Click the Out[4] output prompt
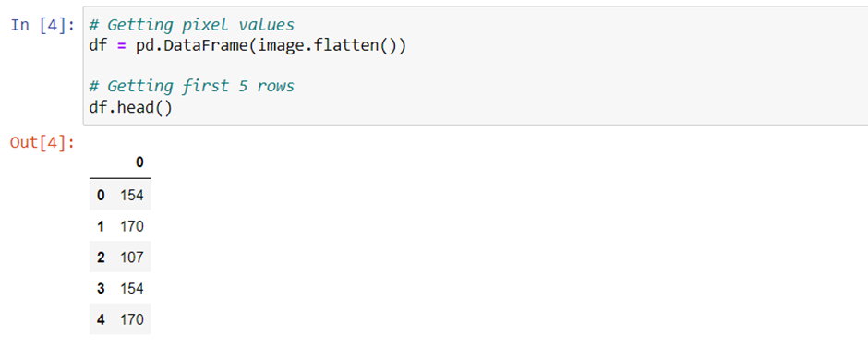 click(x=42, y=142)
